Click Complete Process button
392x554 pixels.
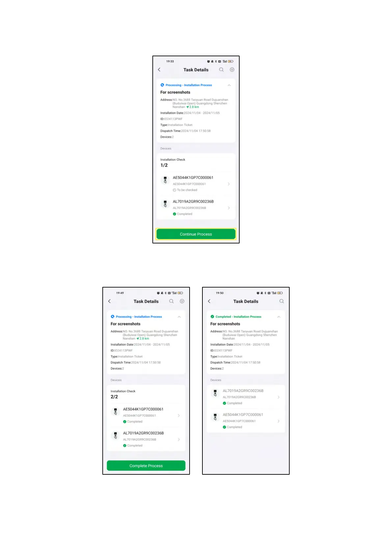click(146, 466)
